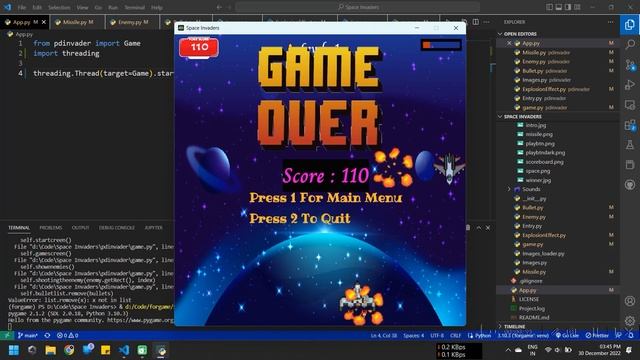Close App.py in the Open Editors list
The width and height of the screenshot is (640, 360).
[x=509, y=43]
